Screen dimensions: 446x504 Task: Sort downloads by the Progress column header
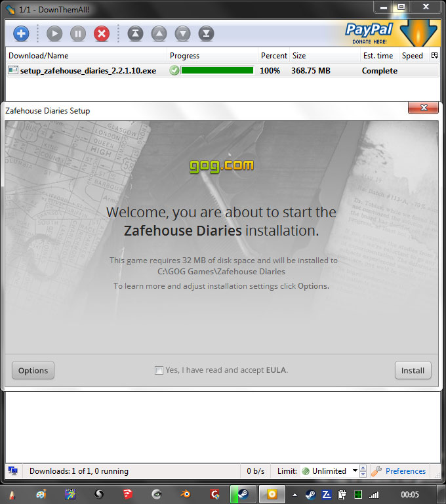click(213, 56)
